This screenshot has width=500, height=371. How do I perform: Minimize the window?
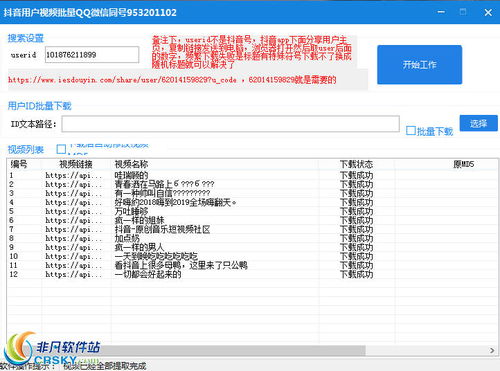tap(441, 12)
